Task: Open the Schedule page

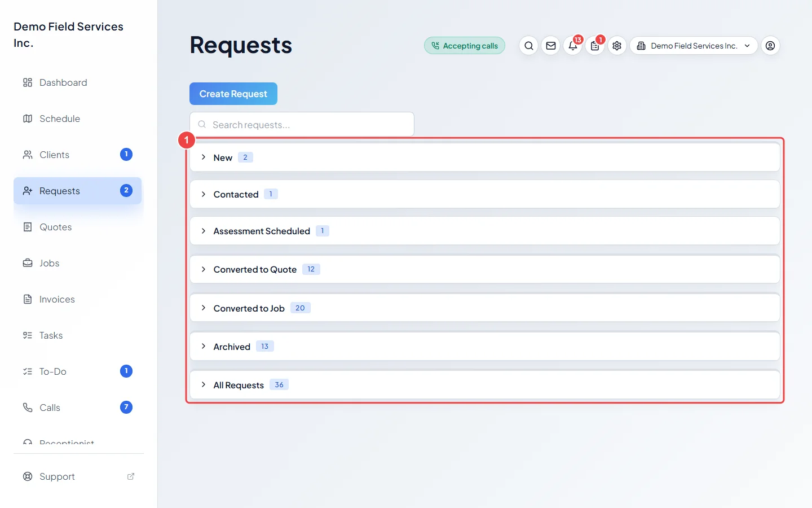Action: 78,119
